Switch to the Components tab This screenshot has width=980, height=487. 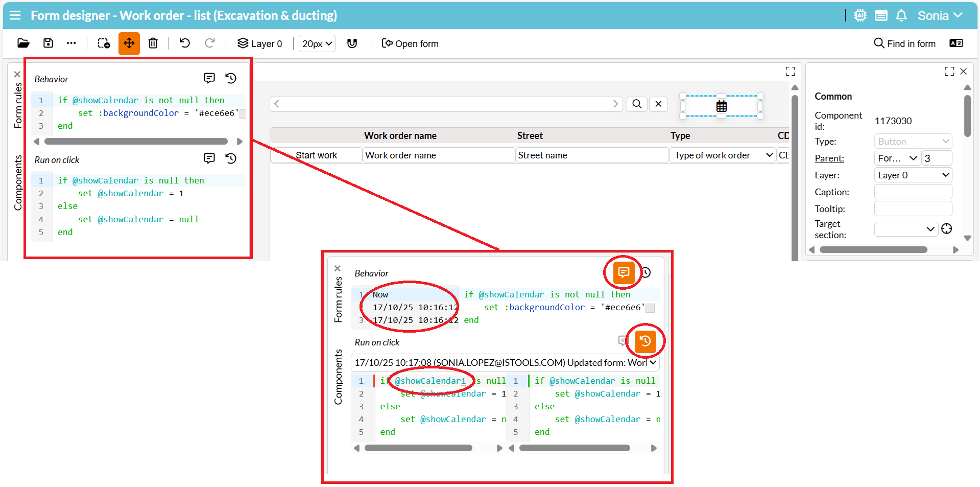click(x=18, y=182)
